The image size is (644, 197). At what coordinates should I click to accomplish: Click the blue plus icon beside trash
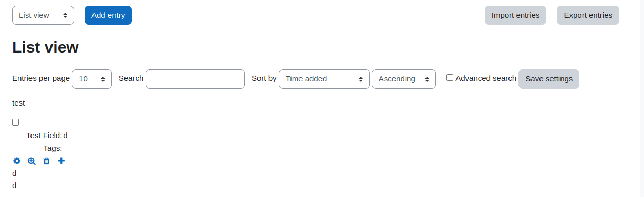coord(61,161)
